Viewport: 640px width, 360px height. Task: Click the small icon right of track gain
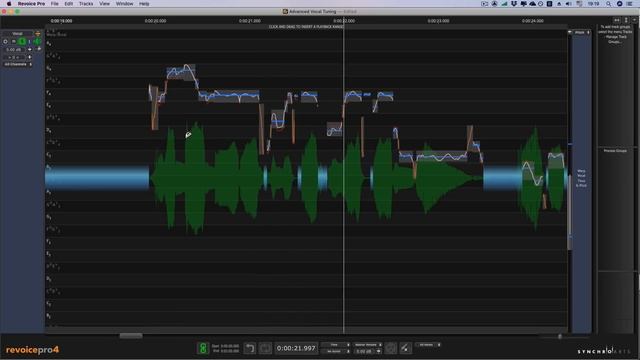(39, 49)
